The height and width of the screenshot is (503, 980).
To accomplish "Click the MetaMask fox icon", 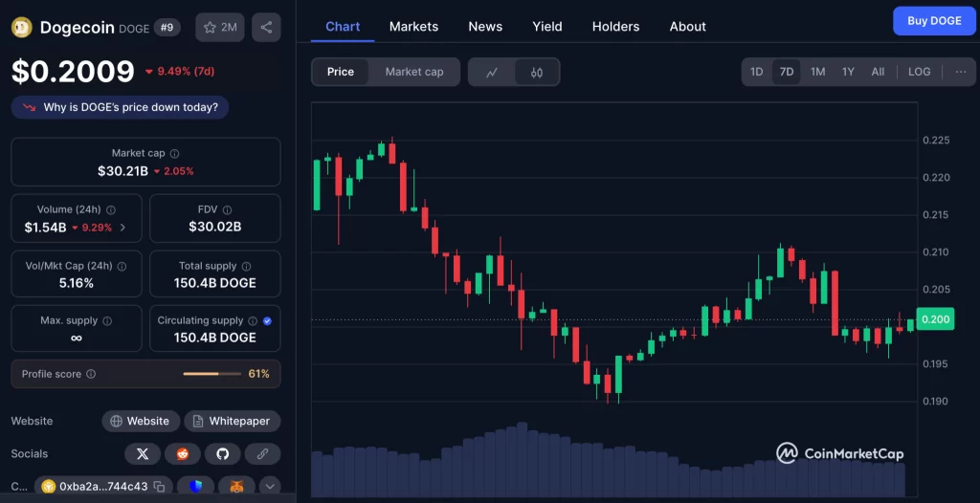I will 237,486.
